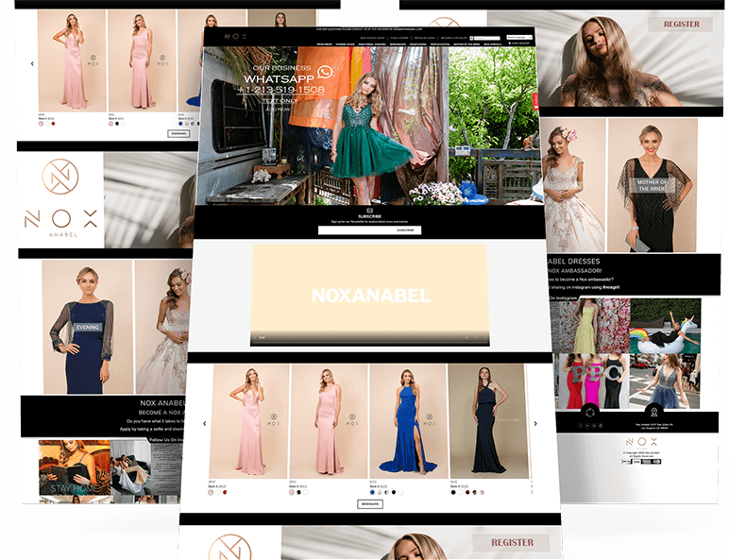Screen dimensions: 729x560
Task: Click the REGISTER button at top right
Action: pos(681,24)
